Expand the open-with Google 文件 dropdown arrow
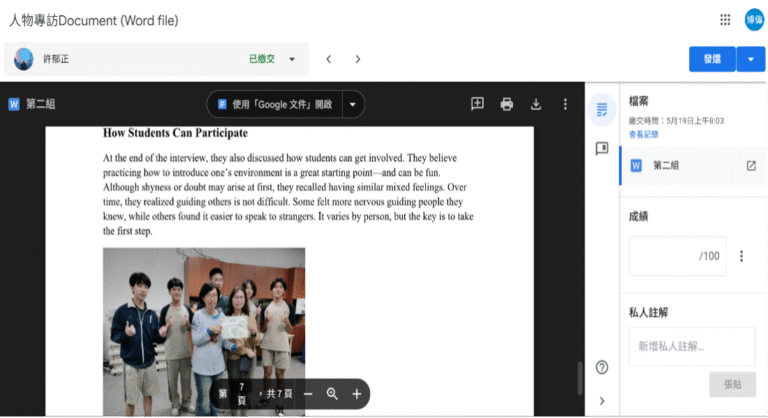768x418 pixels. [352, 104]
